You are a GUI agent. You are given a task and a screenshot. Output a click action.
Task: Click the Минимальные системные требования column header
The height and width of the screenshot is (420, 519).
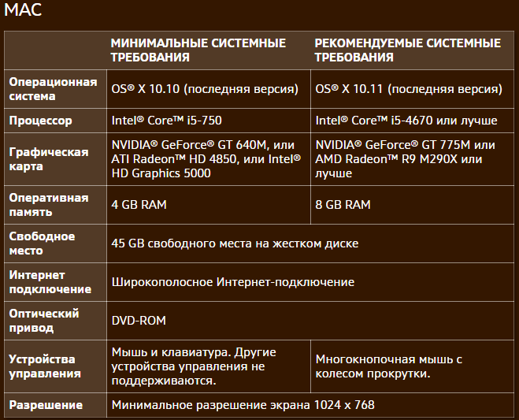click(198, 50)
